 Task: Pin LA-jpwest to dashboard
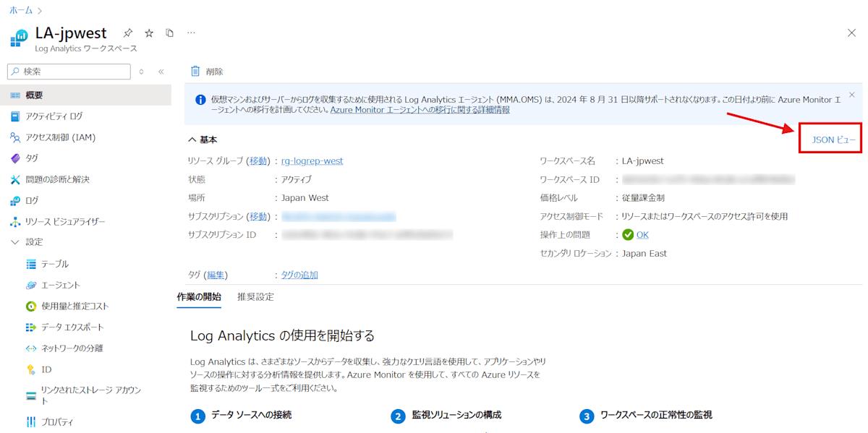click(128, 33)
